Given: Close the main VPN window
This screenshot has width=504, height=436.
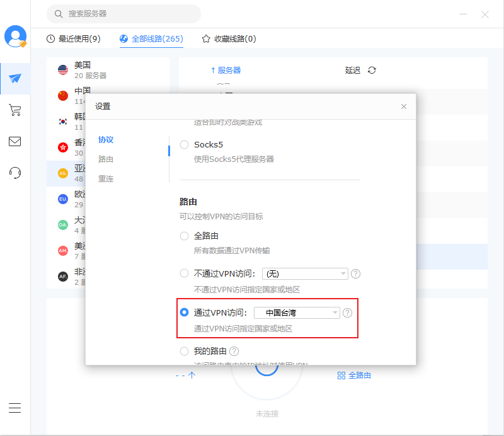Looking at the screenshot, I should (x=485, y=14).
